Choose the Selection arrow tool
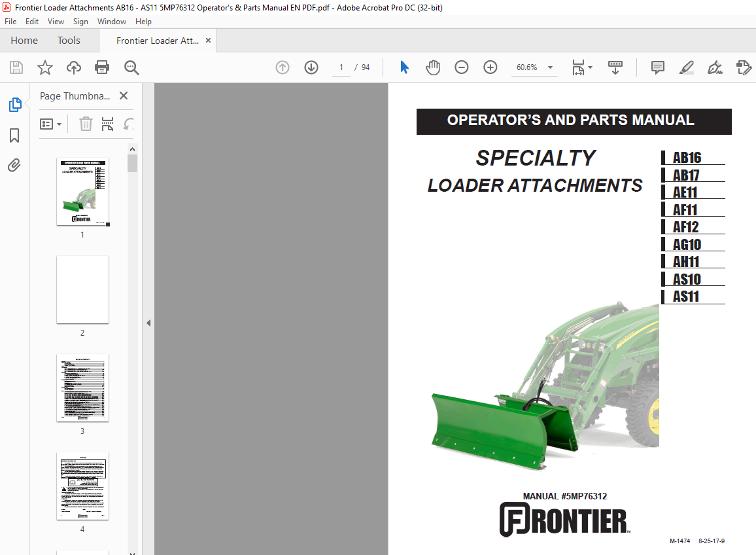Screen dimensions: 756x555 [x=405, y=67]
